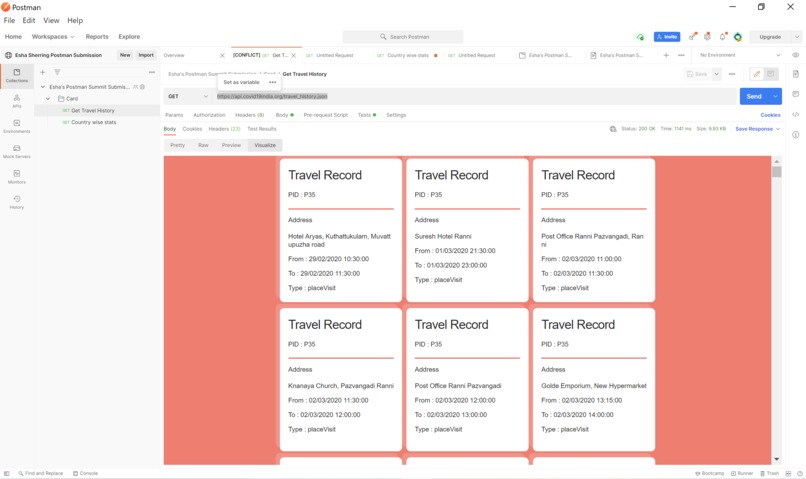
Task: Click two-pane layout icon in status bar
Action: coord(788,473)
